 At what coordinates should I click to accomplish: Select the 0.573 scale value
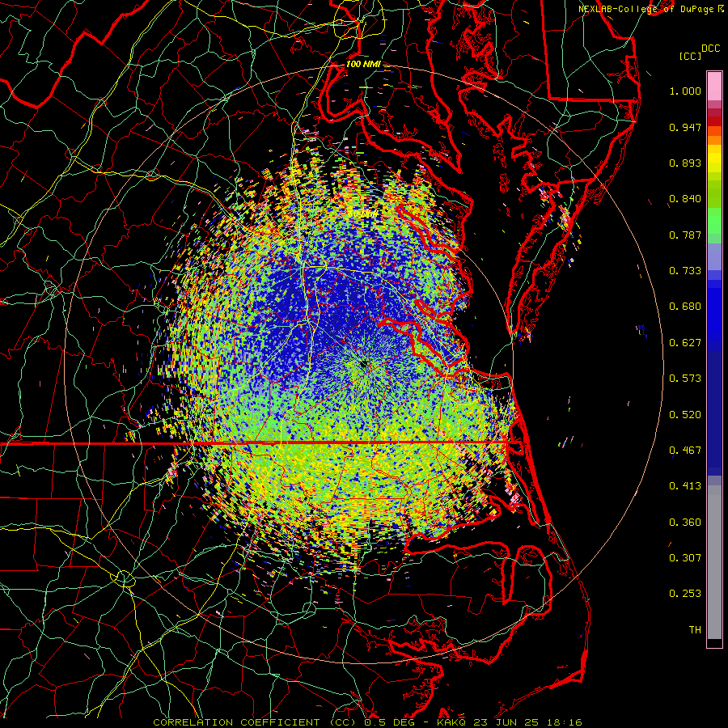(685, 379)
